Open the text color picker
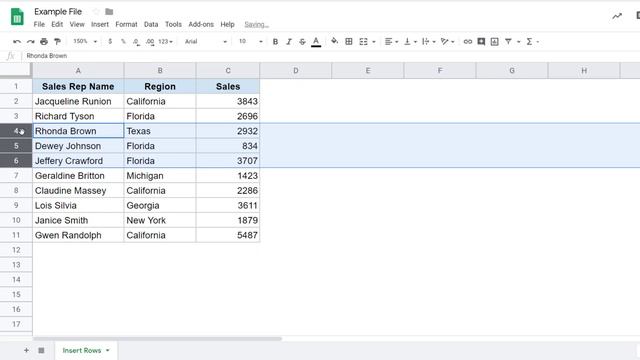640x360 pixels. pos(316,42)
